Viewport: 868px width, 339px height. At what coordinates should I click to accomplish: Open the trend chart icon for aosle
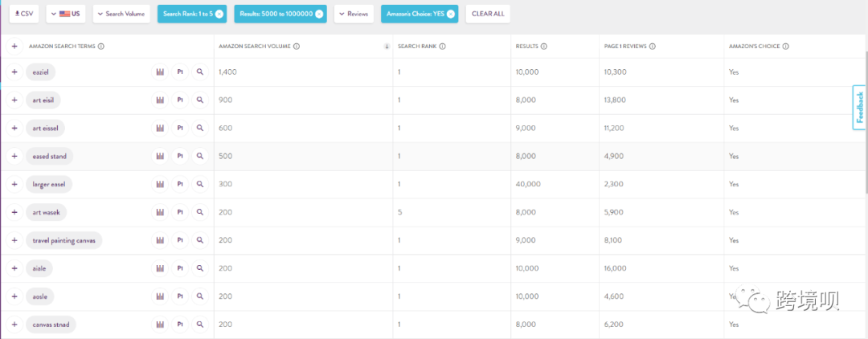pos(160,296)
